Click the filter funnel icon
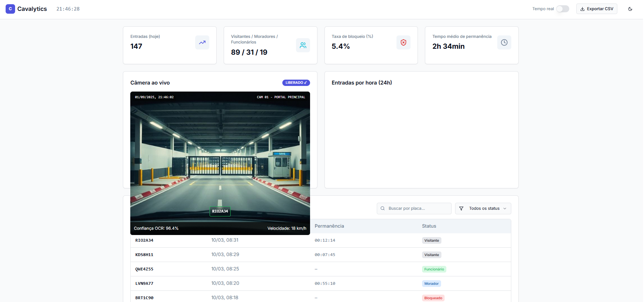Screen dimensions: 644x302 coord(461,208)
